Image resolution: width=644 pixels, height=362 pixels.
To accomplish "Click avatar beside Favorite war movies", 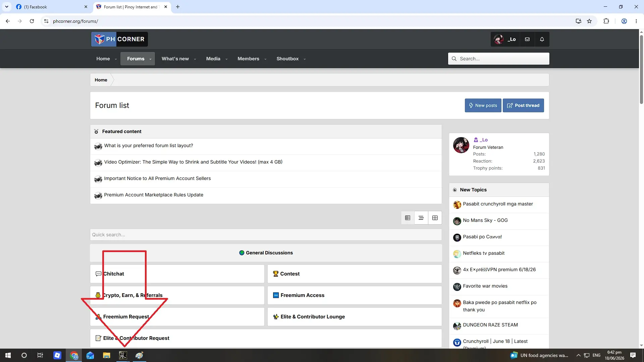I will (x=457, y=287).
